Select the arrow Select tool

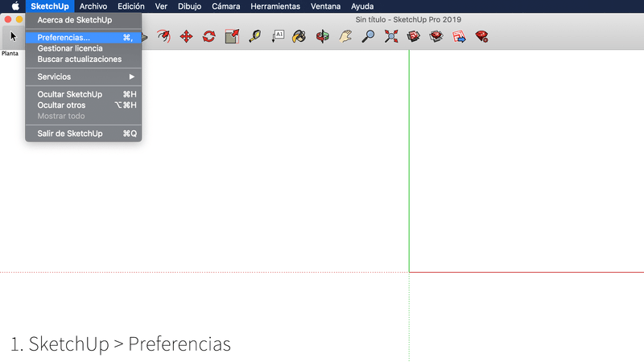pyautogui.click(x=13, y=36)
